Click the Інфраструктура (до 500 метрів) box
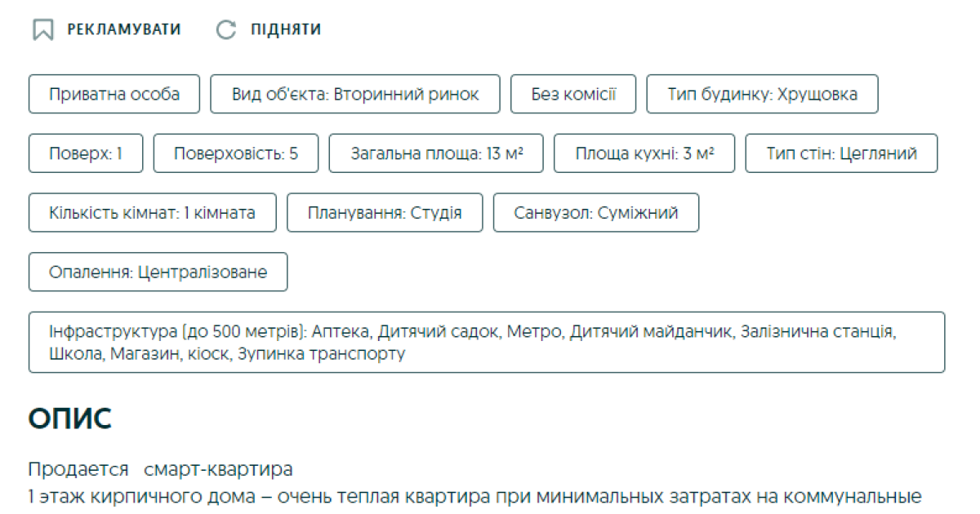 click(x=487, y=343)
